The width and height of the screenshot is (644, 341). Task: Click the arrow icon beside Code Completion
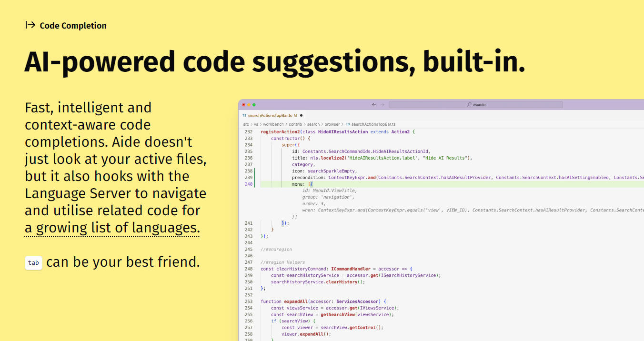[x=30, y=25]
